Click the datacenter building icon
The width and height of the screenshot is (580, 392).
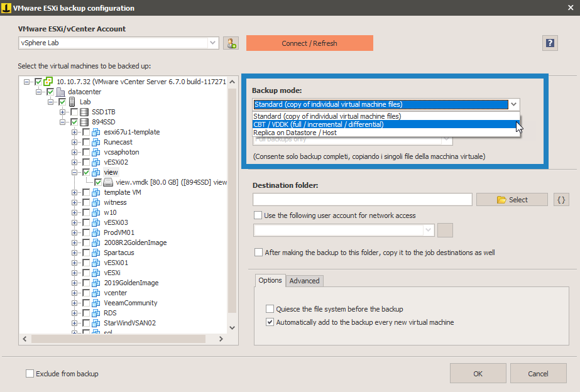(60, 92)
